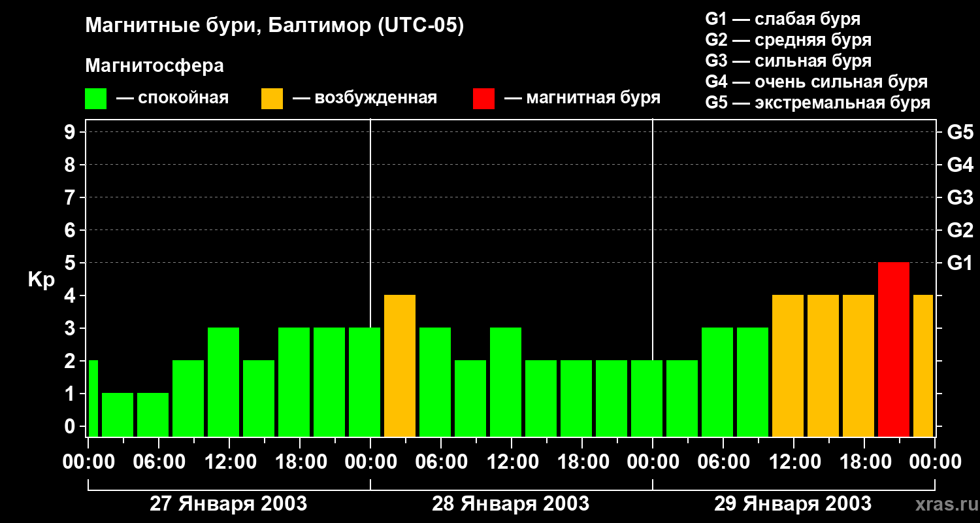Click the 'G3' label on the right axis
Viewport: 980px width, 523px height.
pyautogui.click(x=960, y=197)
